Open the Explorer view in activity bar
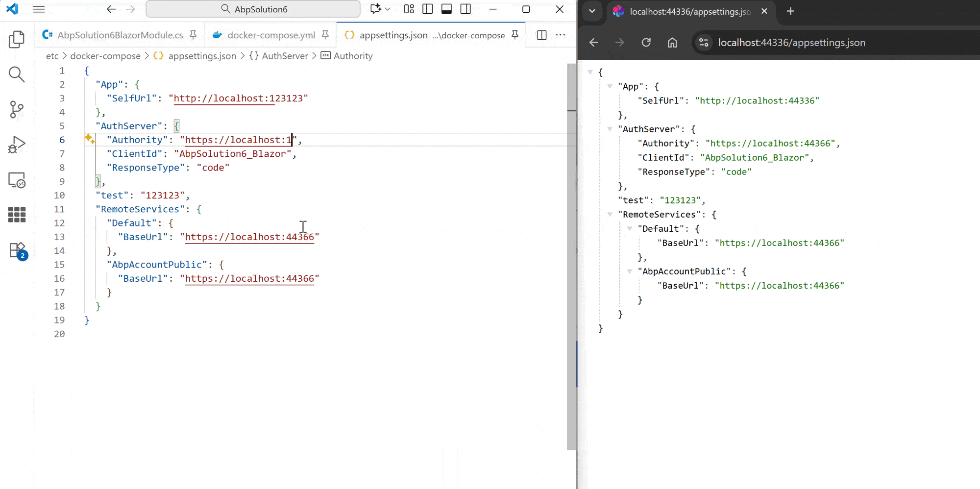The image size is (980, 489). coord(17,39)
